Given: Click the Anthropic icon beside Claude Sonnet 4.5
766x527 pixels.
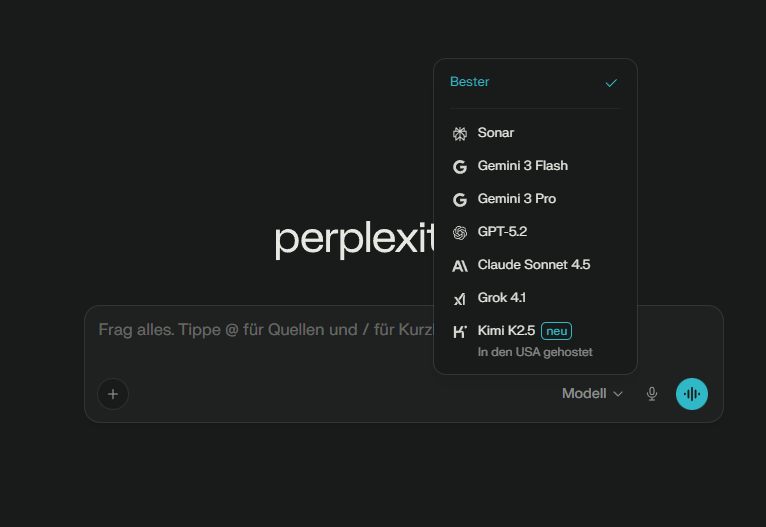Looking at the screenshot, I should 460,265.
